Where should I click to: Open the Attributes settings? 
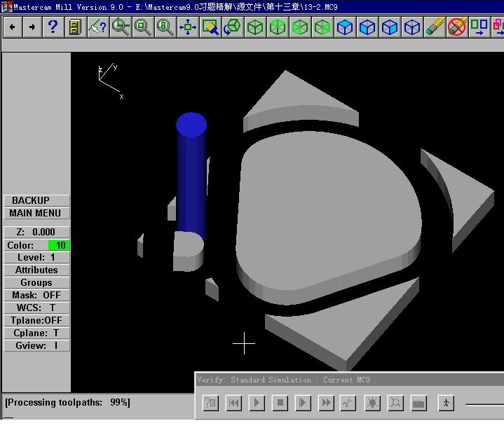[x=36, y=270]
